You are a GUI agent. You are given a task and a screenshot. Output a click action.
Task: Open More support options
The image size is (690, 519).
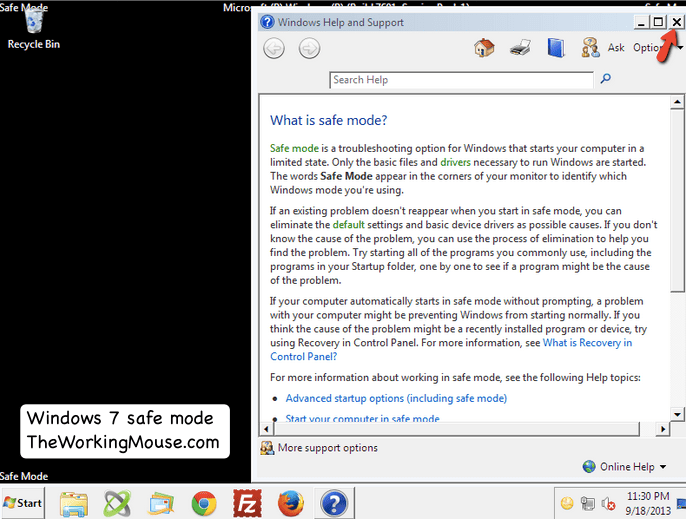[327, 448]
